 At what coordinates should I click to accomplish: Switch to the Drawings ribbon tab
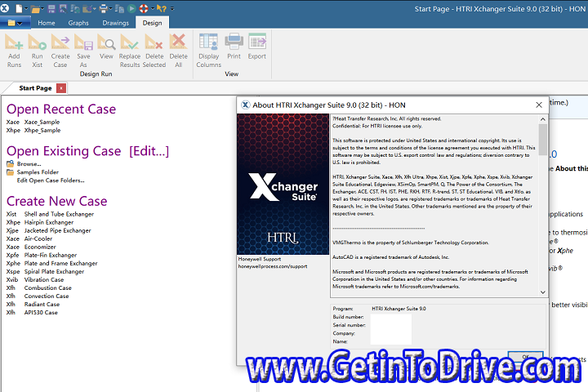pyautogui.click(x=115, y=23)
